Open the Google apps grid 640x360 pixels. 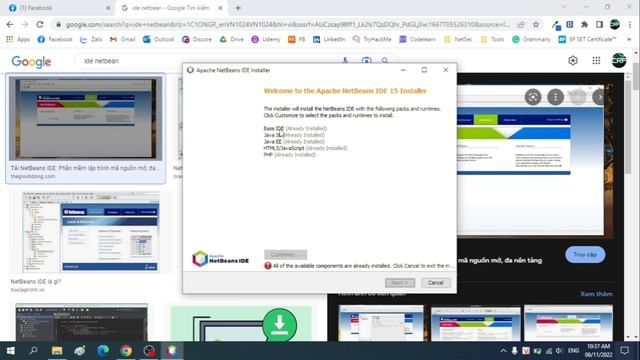point(596,60)
